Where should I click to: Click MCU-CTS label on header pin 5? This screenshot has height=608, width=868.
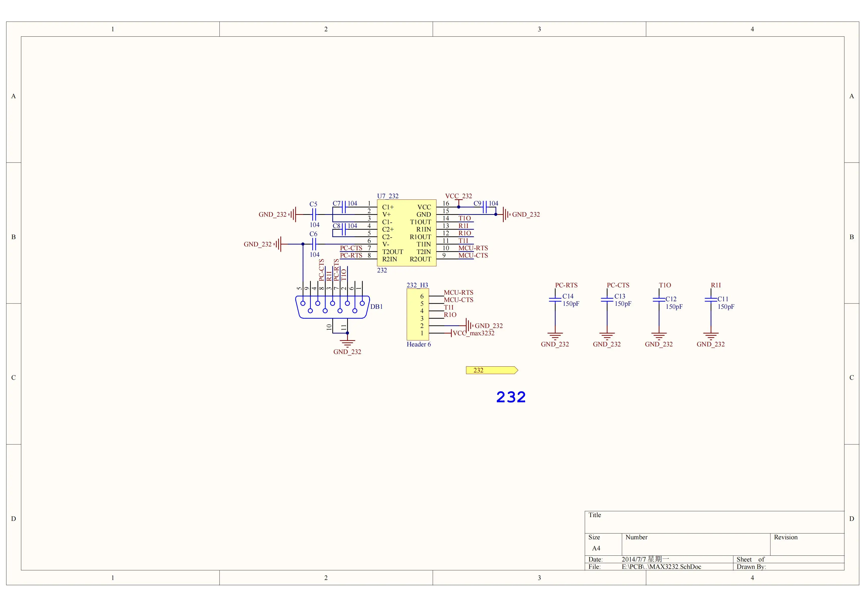pos(458,300)
